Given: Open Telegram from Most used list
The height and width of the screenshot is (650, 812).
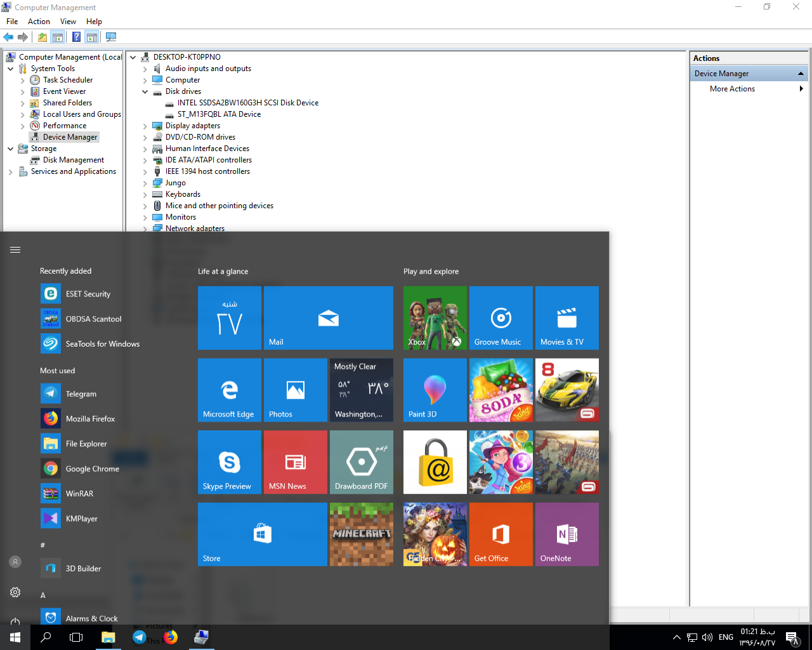Looking at the screenshot, I should point(81,394).
